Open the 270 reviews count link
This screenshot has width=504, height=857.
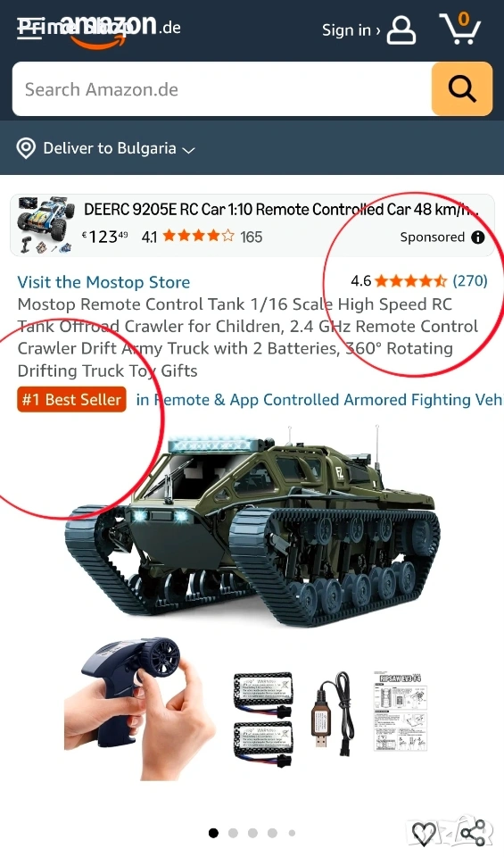[x=470, y=281]
